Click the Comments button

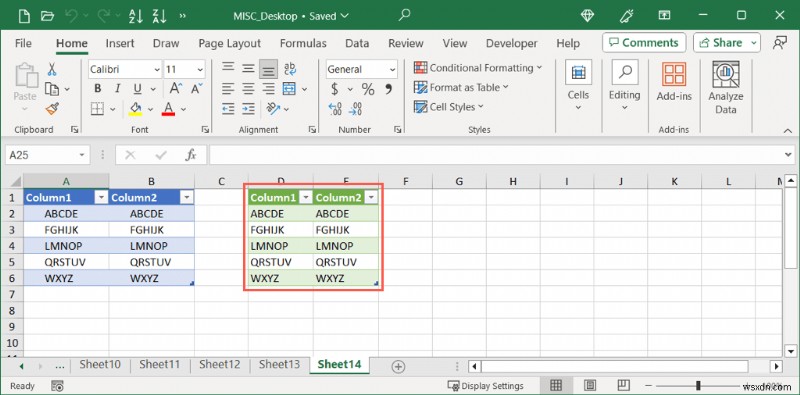[x=643, y=43]
